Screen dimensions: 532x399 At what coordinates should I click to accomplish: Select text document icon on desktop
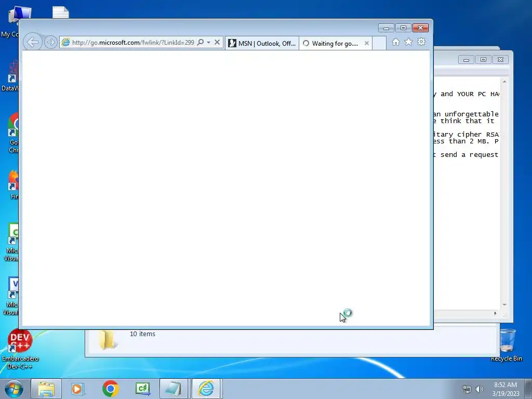click(x=61, y=12)
